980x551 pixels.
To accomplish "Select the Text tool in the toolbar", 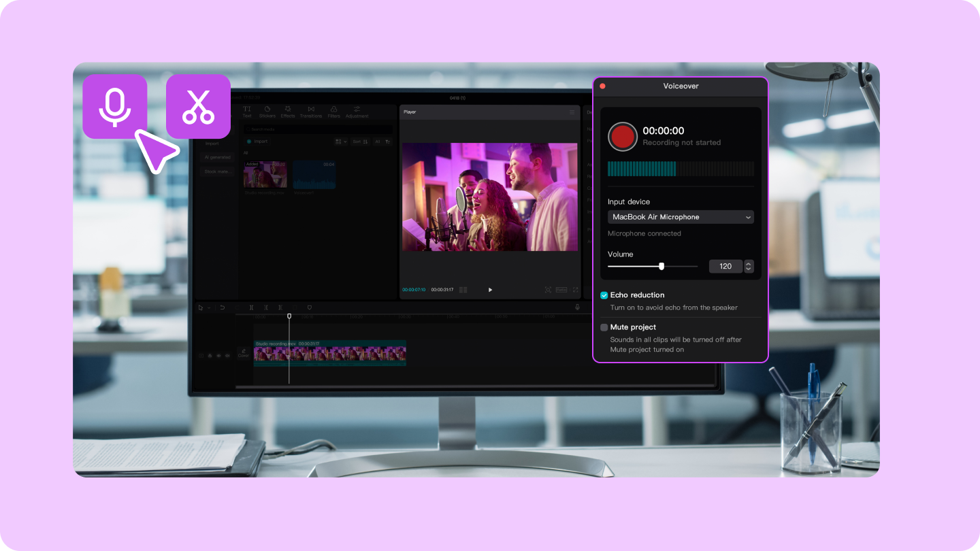I will tap(247, 112).
